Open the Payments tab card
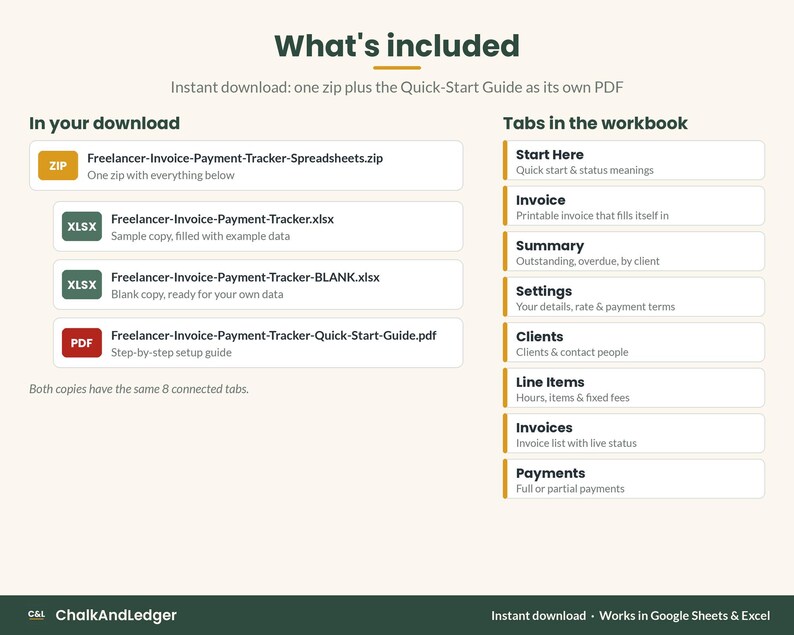This screenshot has height=635, width=794. (x=633, y=480)
